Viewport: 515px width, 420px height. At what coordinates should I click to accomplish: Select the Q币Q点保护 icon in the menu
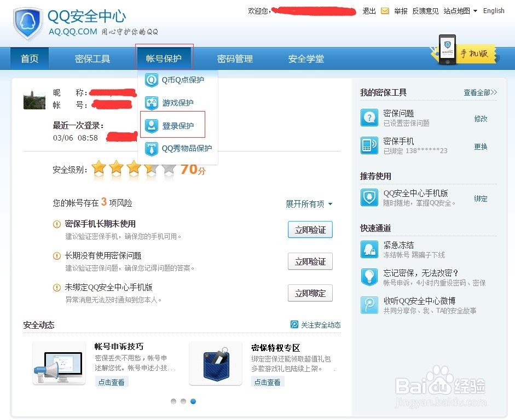tap(152, 80)
